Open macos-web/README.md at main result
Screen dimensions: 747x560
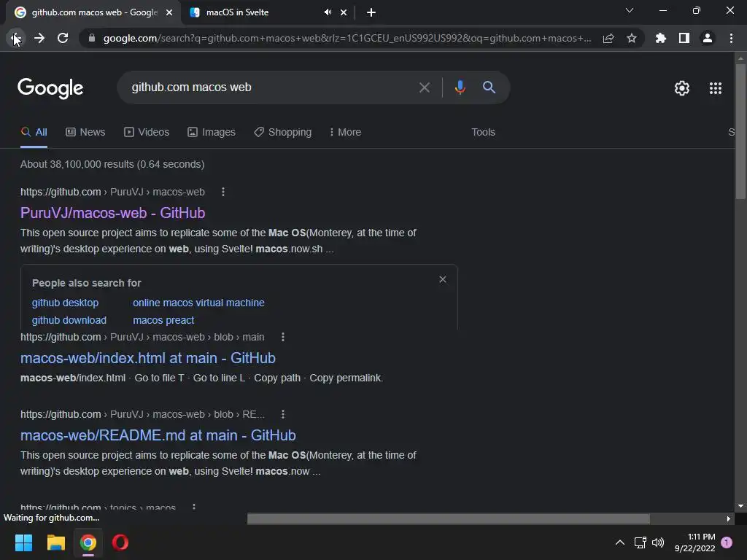click(158, 435)
